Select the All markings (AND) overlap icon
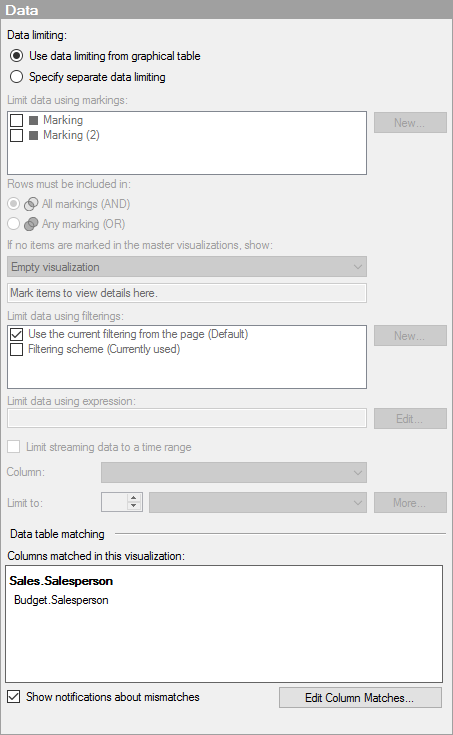453x735 pixels. [31, 204]
